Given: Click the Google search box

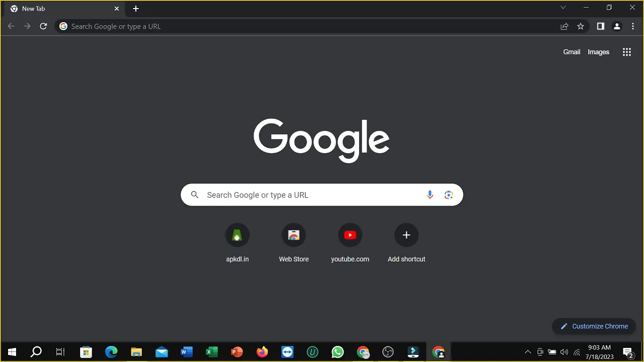Looking at the screenshot, I should pyautogui.click(x=322, y=195).
